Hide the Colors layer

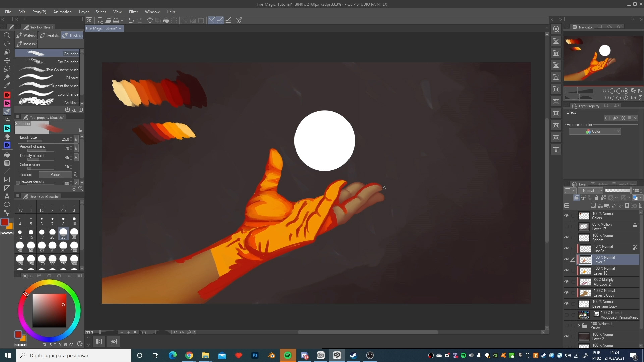pyautogui.click(x=567, y=216)
